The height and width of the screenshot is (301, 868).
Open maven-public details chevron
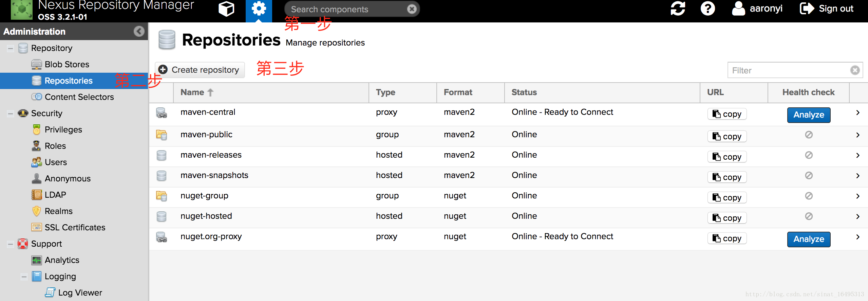(858, 135)
